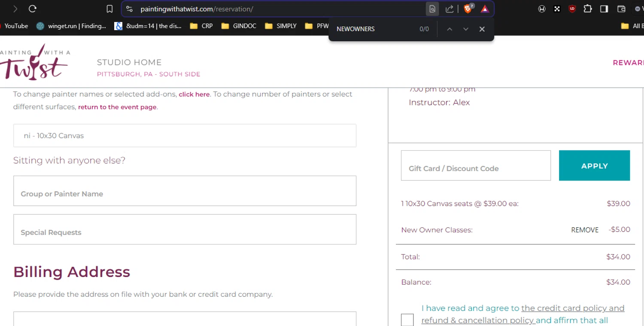The width and height of the screenshot is (644, 326).
Task: Open the winget.run bookmark
Action: (71, 26)
